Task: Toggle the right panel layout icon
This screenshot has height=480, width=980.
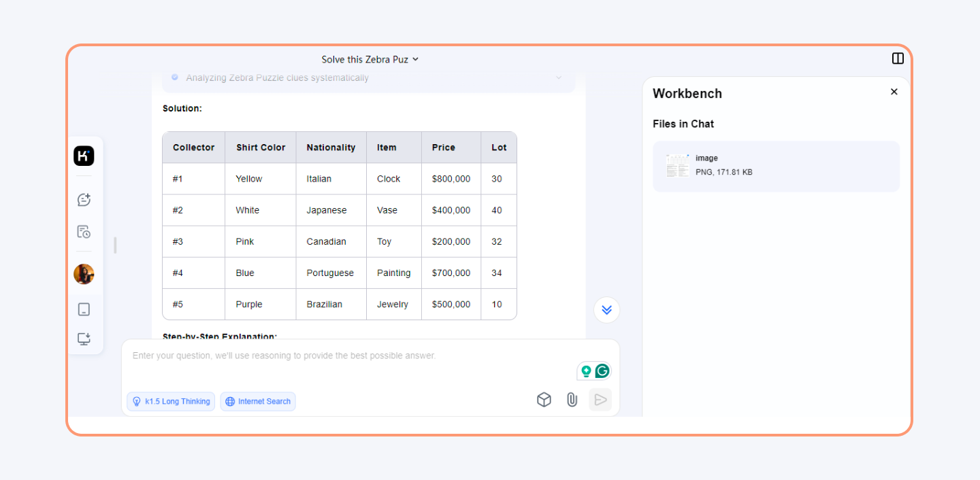Action: pos(898,58)
